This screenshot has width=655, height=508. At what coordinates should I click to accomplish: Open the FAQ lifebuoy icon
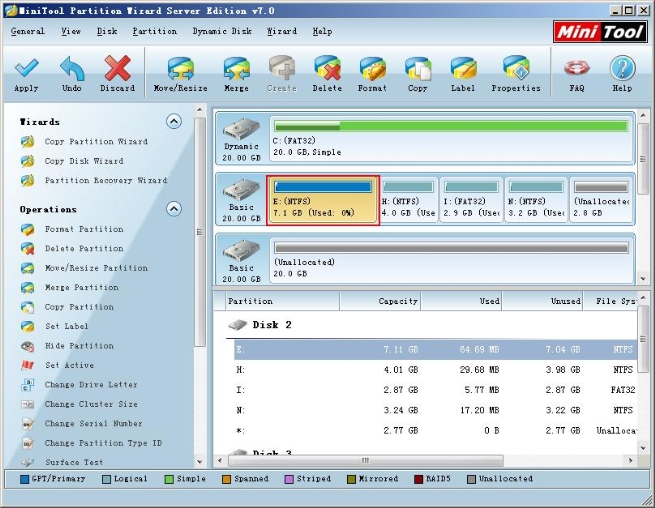click(x=577, y=68)
